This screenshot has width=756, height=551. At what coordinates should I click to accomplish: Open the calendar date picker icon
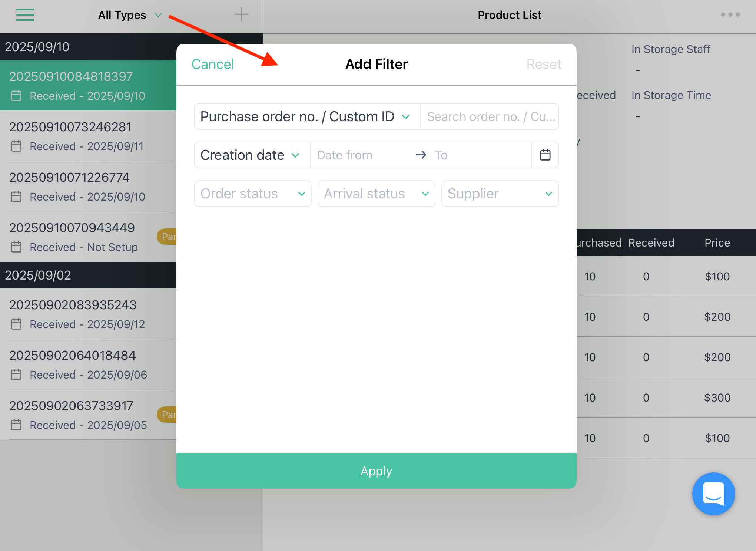click(545, 155)
